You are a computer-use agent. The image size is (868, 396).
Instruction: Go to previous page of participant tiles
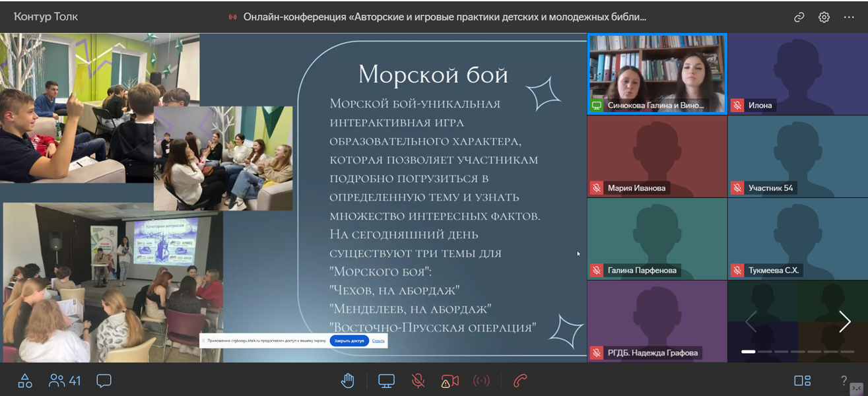coord(751,321)
